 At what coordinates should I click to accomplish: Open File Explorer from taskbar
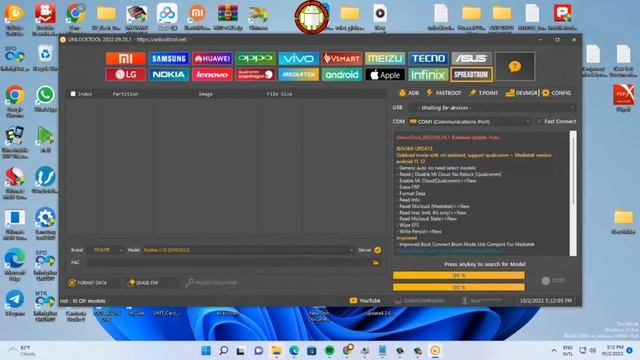click(x=276, y=350)
